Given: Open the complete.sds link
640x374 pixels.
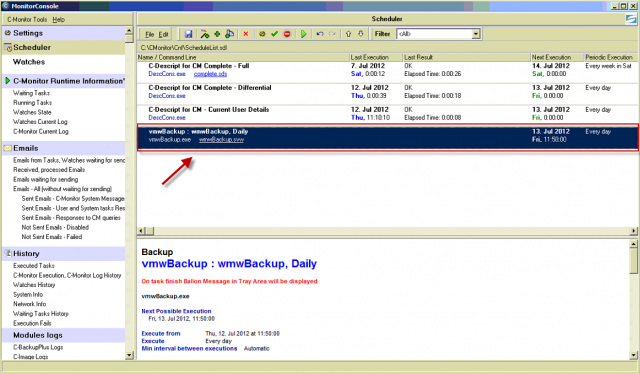Looking at the screenshot, I should (x=210, y=74).
